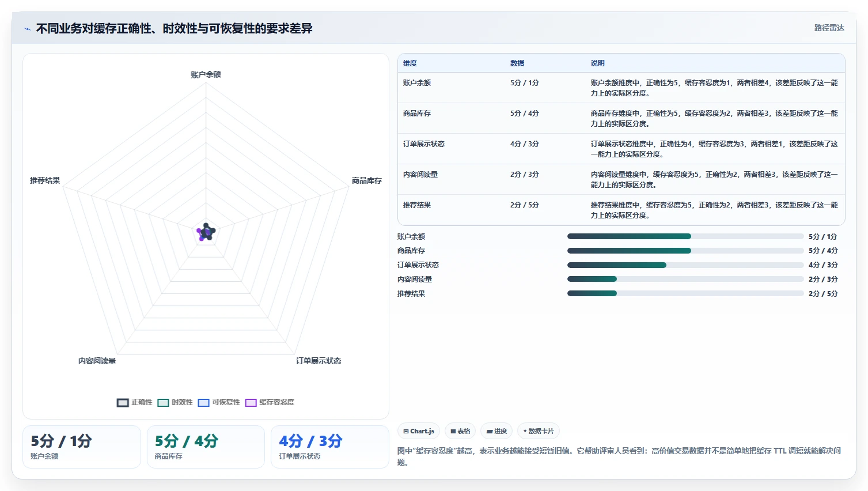This screenshot has height=491, width=868.
Task: Open the 5分 / 1分 账户余额 stat card
Action: click(82, 447)
